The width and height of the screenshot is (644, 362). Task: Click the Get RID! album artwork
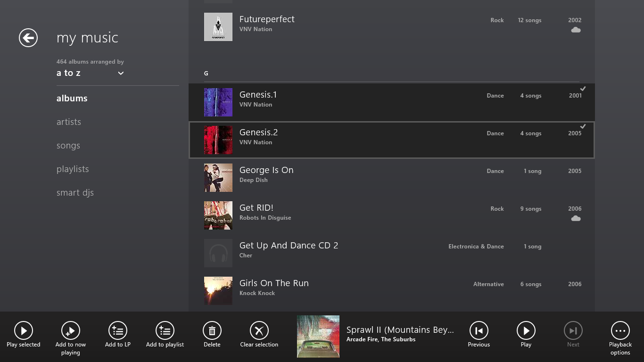tap(218, 215)
